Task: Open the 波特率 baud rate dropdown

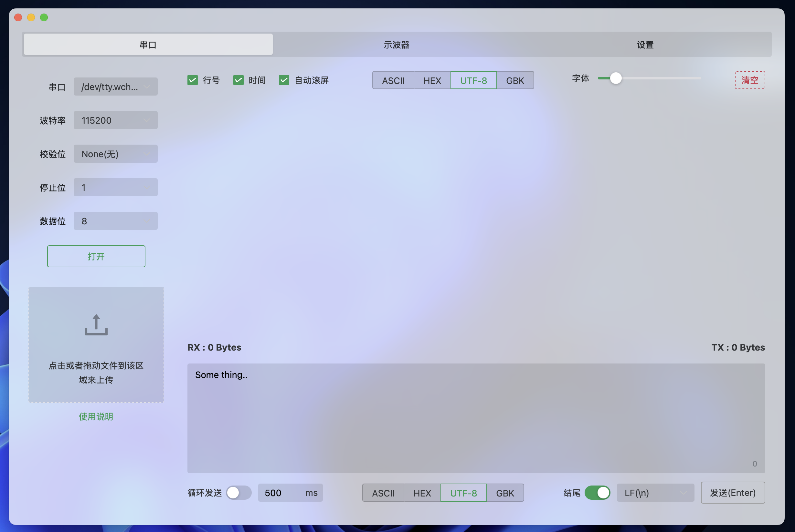Action: click(115, 120)
